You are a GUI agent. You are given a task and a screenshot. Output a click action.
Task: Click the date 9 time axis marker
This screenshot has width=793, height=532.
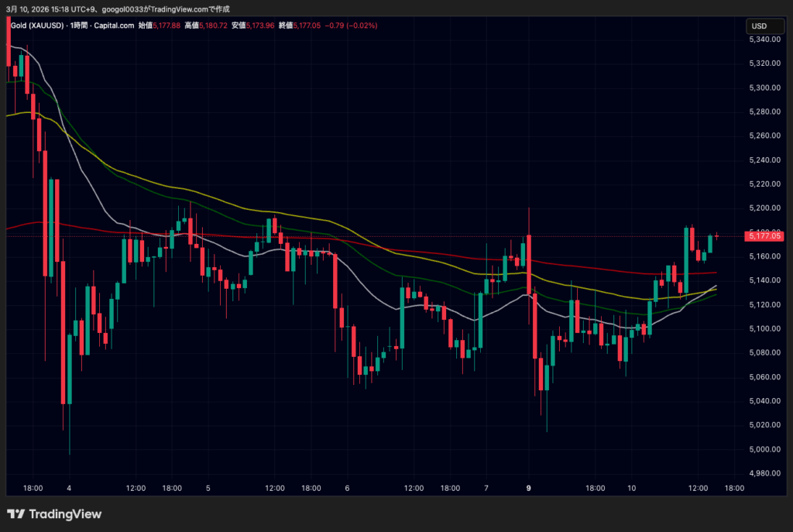point(529,489)
